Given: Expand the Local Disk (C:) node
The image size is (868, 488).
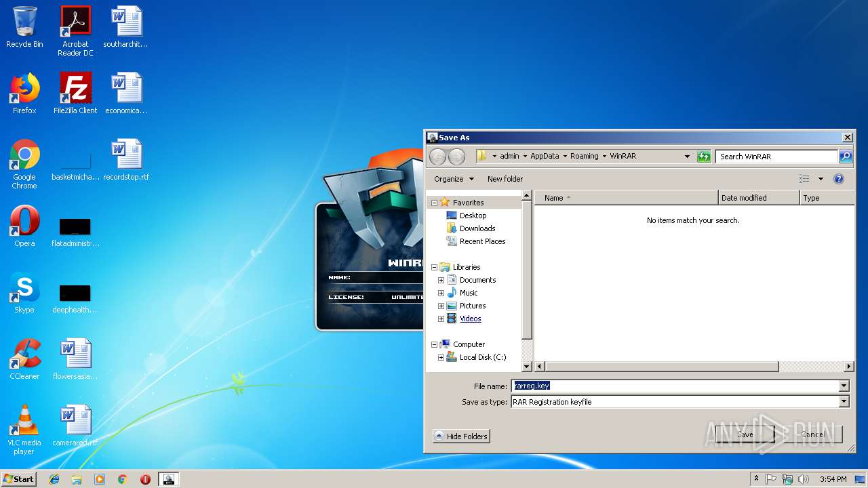Looking at the screenshot, I should pos(441,357).
